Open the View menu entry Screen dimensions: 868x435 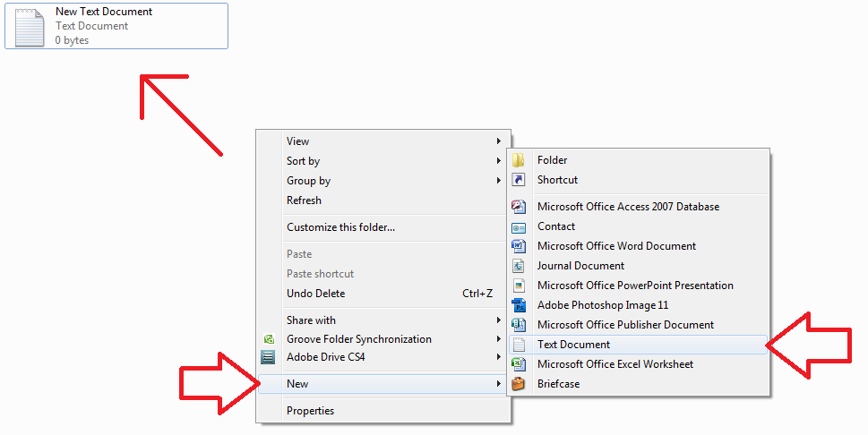pos(383,141)
